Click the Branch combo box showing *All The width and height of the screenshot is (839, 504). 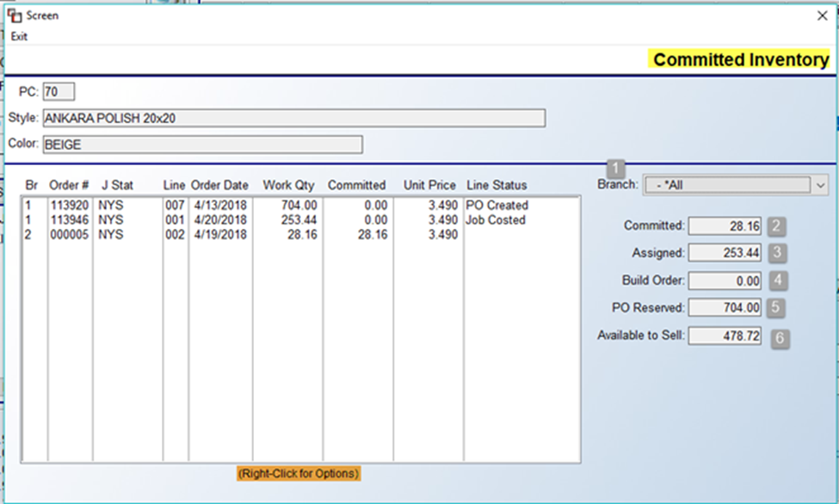[726, 185]
